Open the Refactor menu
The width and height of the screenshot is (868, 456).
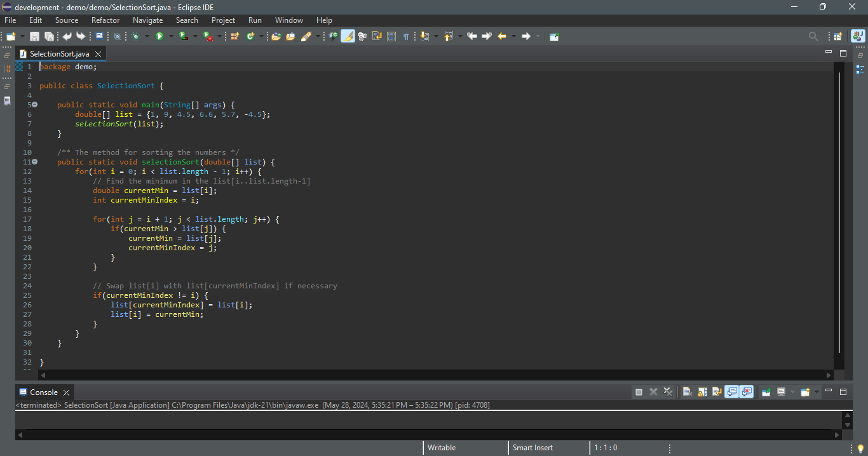[105, 20]
